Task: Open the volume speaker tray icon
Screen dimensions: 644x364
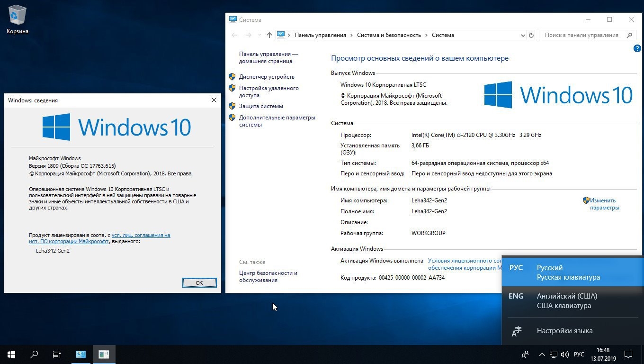Action: [565, 354]
